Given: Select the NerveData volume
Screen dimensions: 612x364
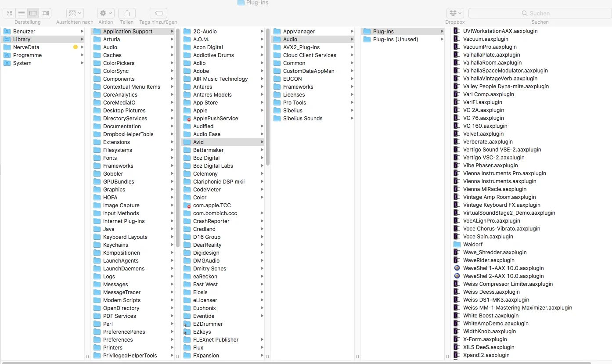Looking at the screenshot, I should 43,47.
